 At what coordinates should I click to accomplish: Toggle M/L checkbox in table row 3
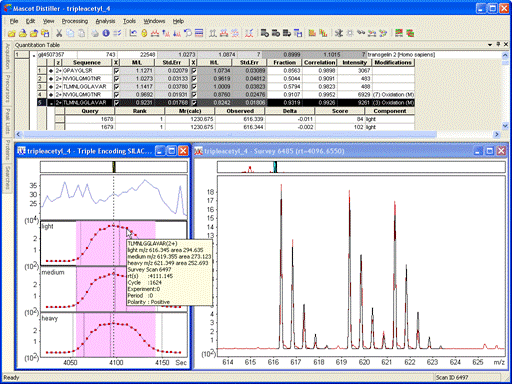tap(116, 87)
